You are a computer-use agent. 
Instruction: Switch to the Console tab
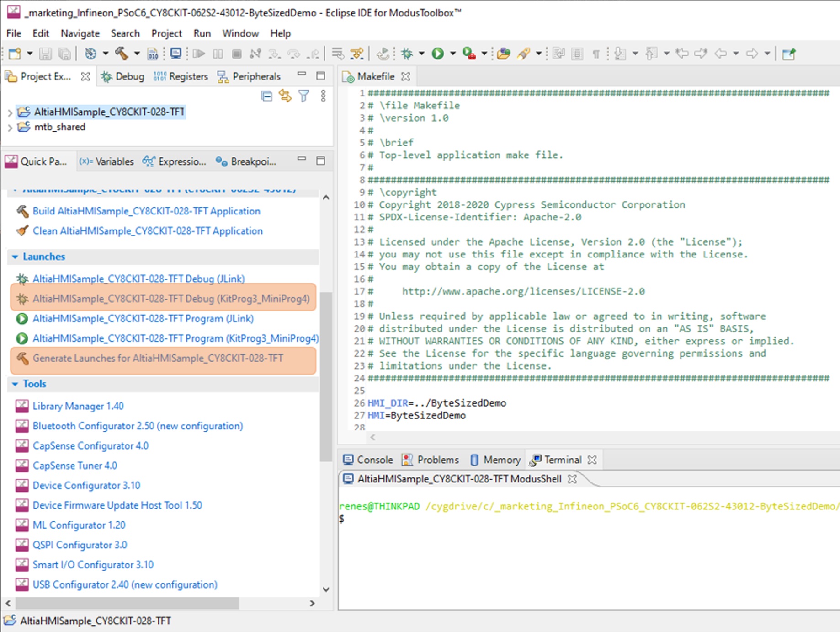[368, 460]
